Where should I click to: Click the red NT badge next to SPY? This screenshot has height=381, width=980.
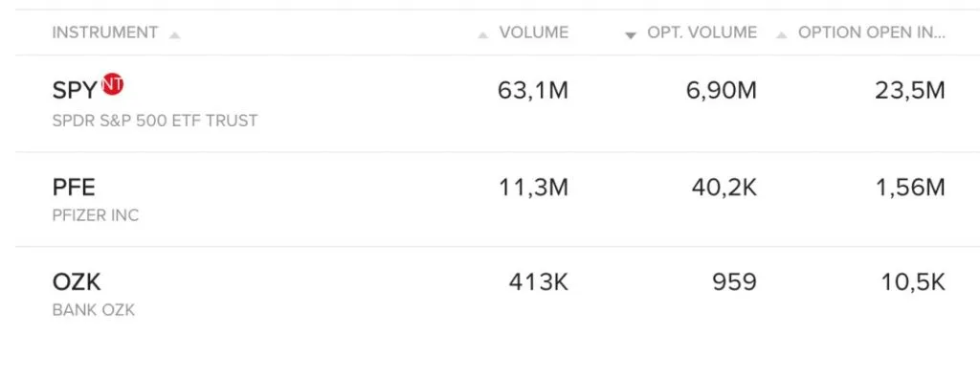[x=113, y=84]
